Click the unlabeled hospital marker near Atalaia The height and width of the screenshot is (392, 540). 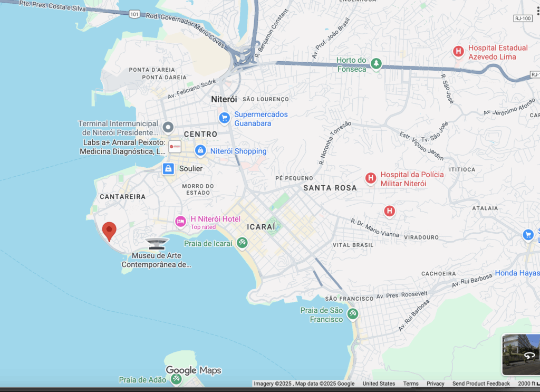(389, 211)
